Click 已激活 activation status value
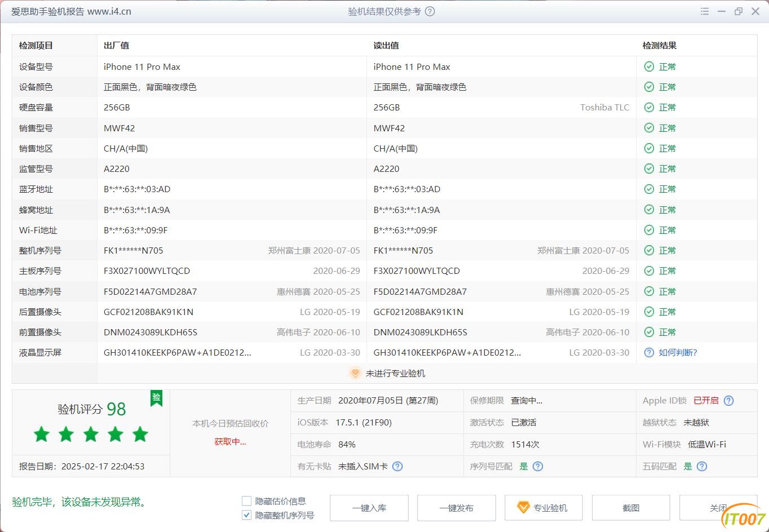The height and width of the screenshot is (532, 769). [x=524, y=422]
